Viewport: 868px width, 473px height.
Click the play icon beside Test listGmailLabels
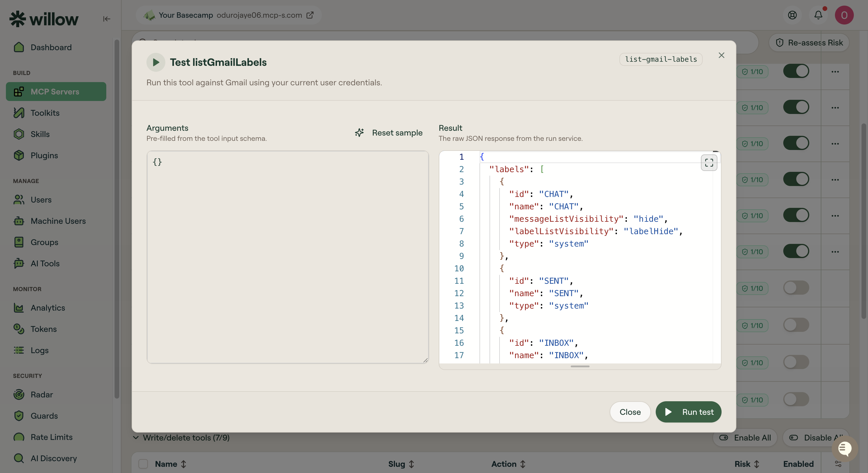tap(156, 62)
